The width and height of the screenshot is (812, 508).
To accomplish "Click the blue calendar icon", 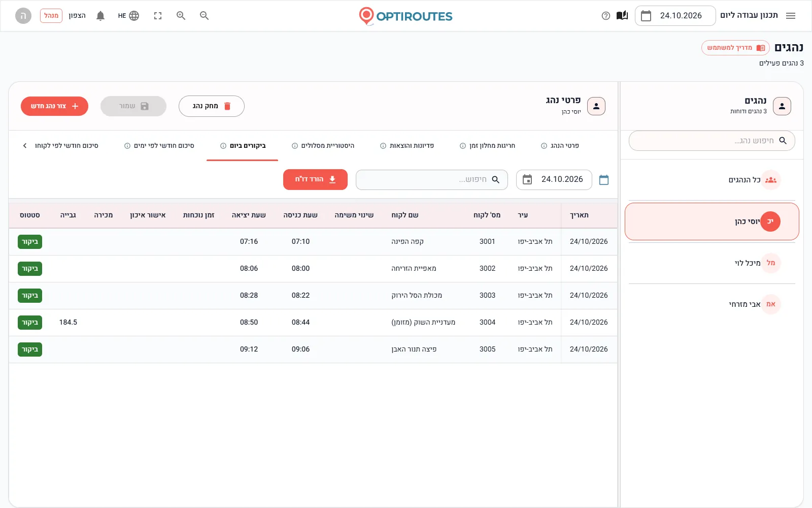I will tap(604, 180).
